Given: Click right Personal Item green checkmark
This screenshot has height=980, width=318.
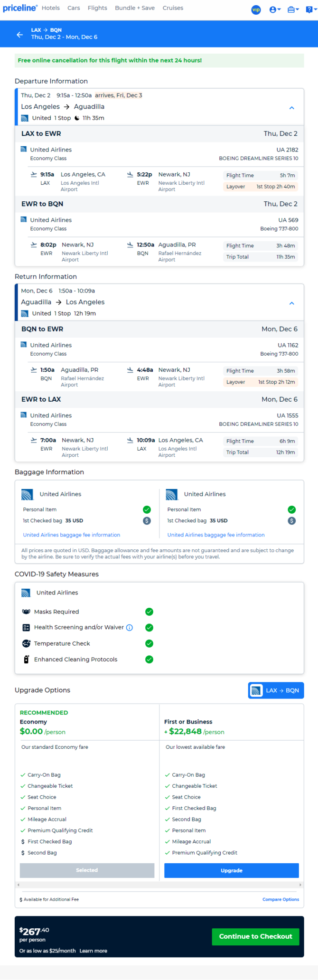Looking at the screenshot, I should tap(291, 509).
